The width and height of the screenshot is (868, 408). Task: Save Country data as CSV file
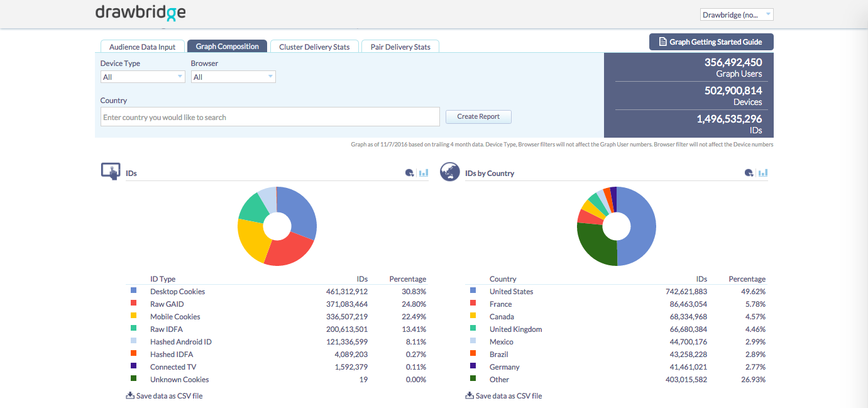(x=504, y=396)
